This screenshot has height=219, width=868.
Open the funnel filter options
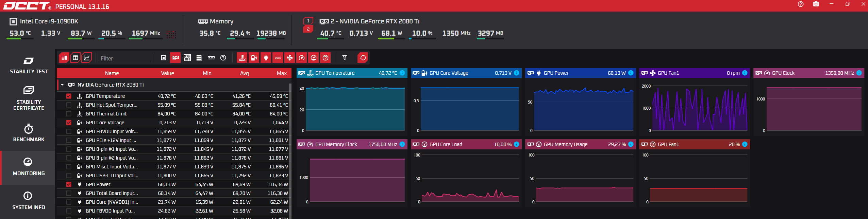coord(345,58)
